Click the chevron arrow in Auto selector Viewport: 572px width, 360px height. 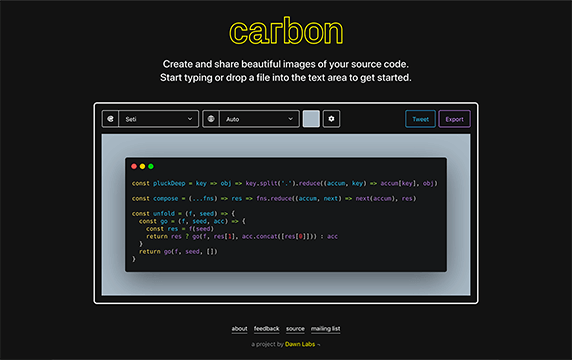tap(290, 119)
